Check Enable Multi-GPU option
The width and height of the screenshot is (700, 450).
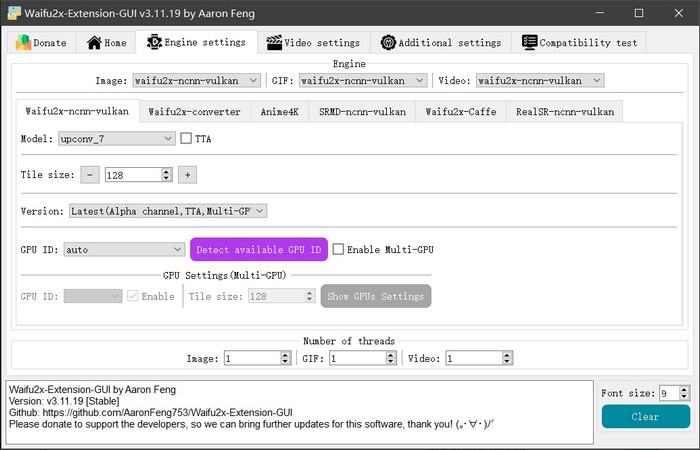[338, 249]
